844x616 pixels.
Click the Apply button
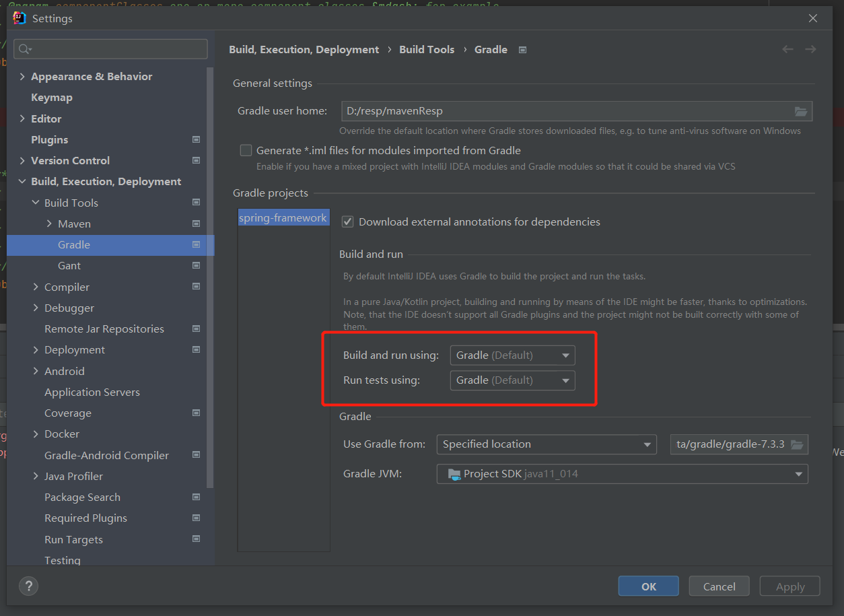[x=790, y=586]
